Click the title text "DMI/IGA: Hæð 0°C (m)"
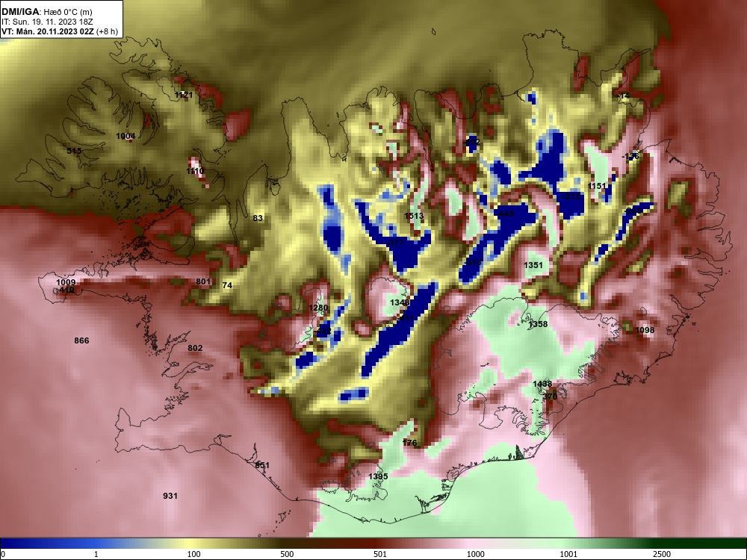Image resolution: width=747 pixels, height=560 pixels. click(x=46, y=11)
